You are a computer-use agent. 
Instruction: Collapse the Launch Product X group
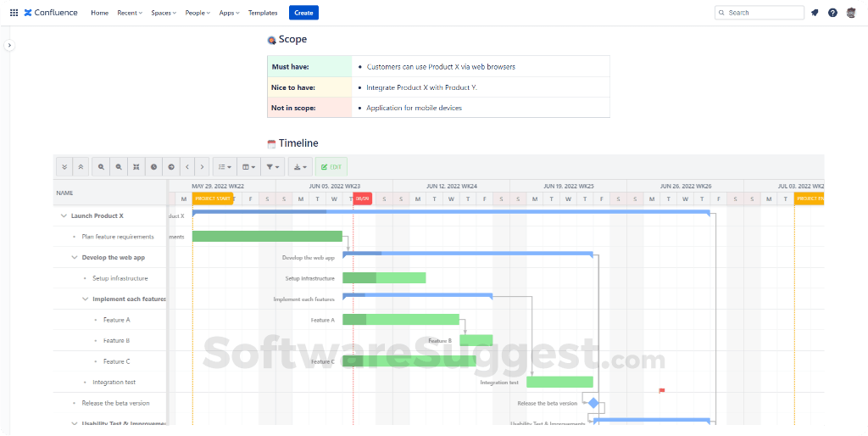coord(64,216)
